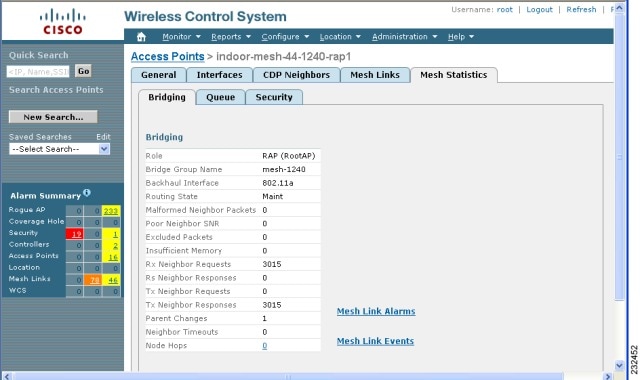Open Rogue AP minor alarm count 233
The width and height of the screenshot is (640, 380).
coord(111,211)
